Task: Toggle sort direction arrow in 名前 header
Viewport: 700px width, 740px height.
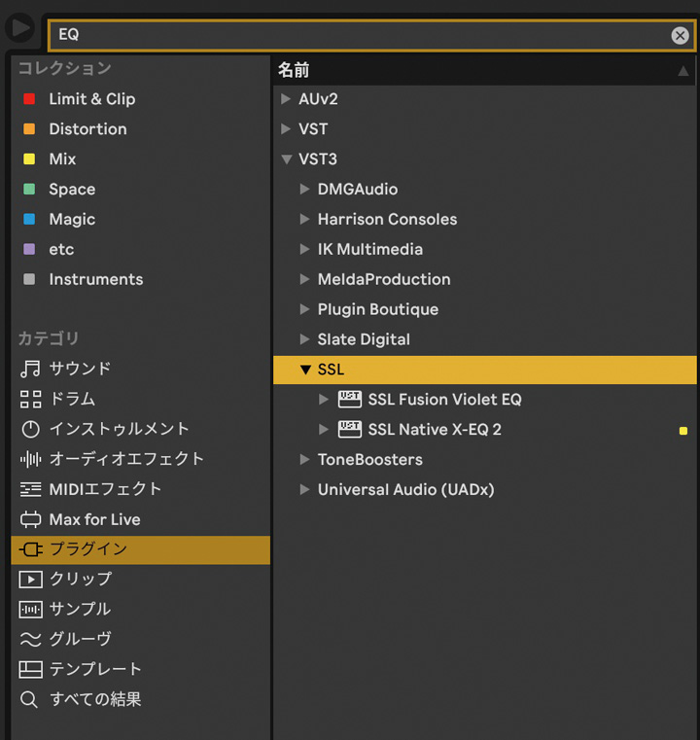Action: click(682, 71)
